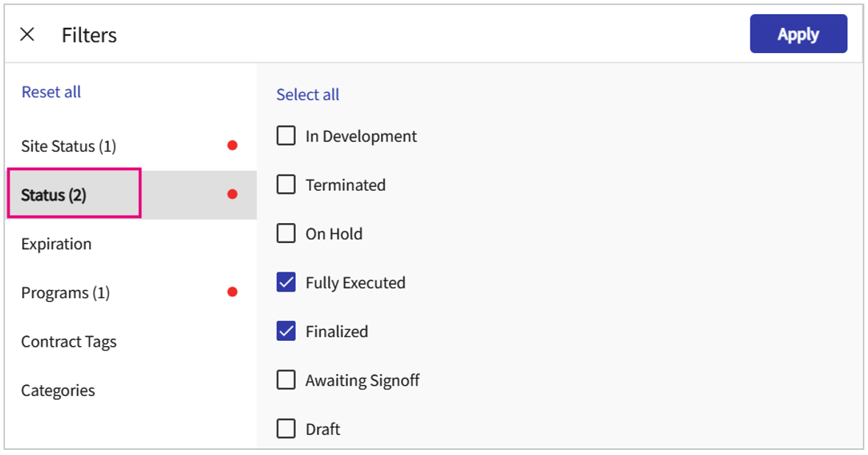The width and height of the screenshot is (868, 455).
Task: Click the Apply button
Action: click(798, 35)
